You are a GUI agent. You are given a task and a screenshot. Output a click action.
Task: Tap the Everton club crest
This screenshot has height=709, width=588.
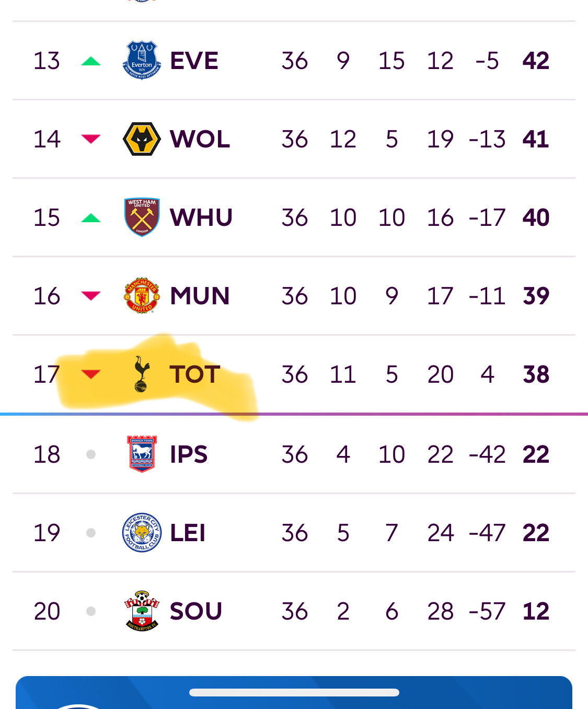(x=142, y=60)
